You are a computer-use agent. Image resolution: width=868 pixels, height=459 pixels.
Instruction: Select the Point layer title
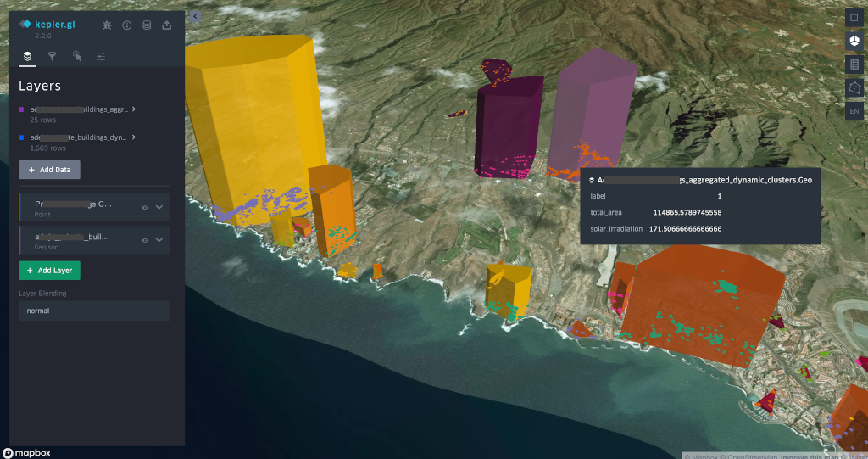click(x=73, y=204)
